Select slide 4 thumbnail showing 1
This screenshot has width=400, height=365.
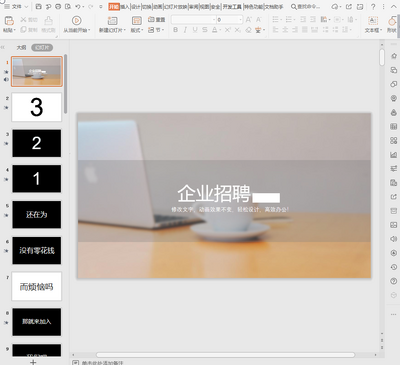coord(37,179)
